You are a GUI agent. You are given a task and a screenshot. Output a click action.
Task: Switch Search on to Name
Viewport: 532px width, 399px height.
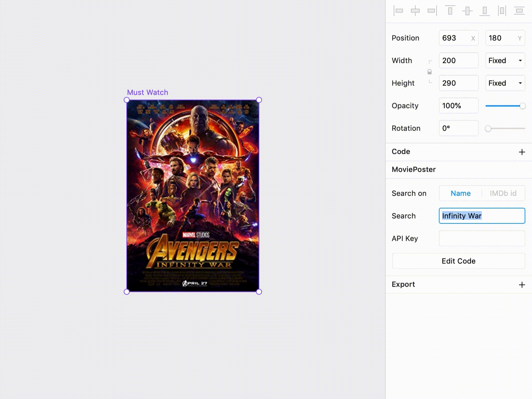(x=461, y=193)
